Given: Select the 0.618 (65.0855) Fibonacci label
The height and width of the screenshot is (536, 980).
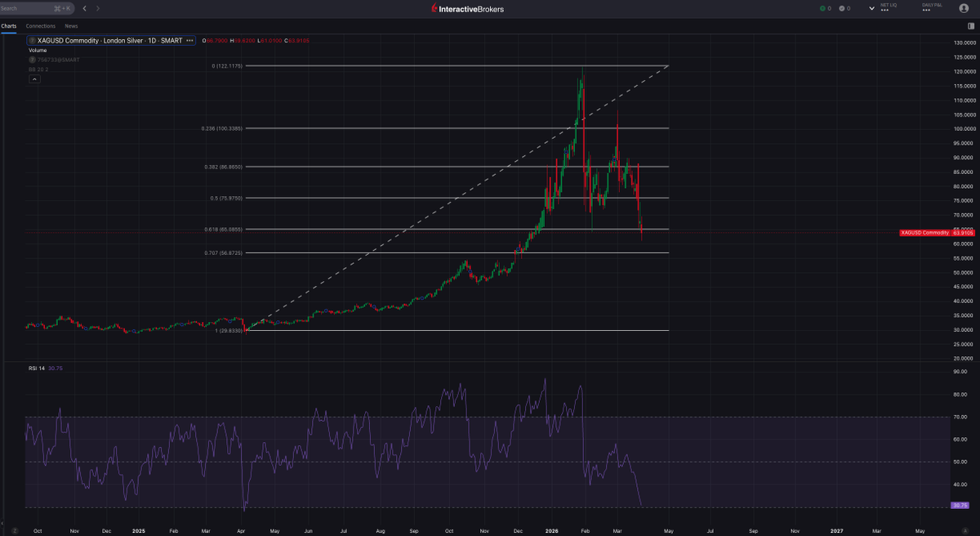Looking at the screenshot, I should [224, 229].
